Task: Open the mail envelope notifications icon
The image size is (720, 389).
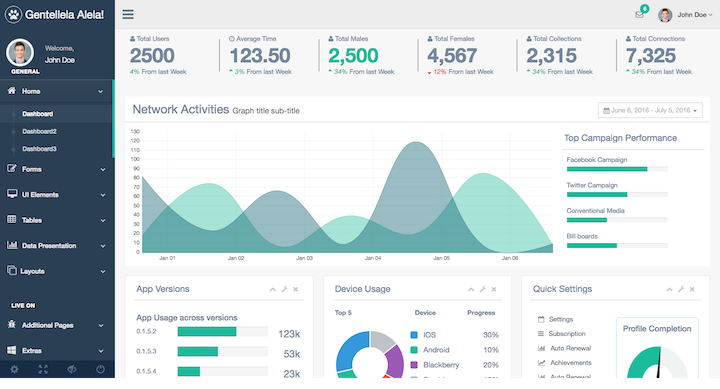Action: (639, 15)
